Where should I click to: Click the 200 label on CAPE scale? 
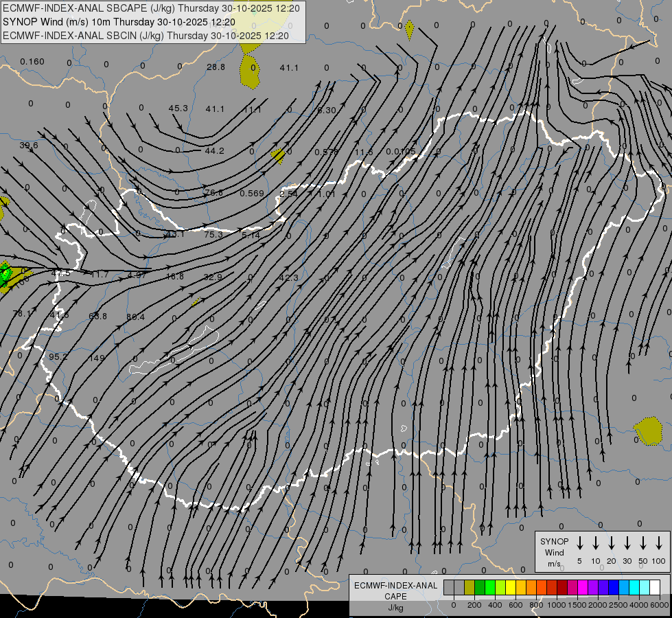click(x=474, y=605)
